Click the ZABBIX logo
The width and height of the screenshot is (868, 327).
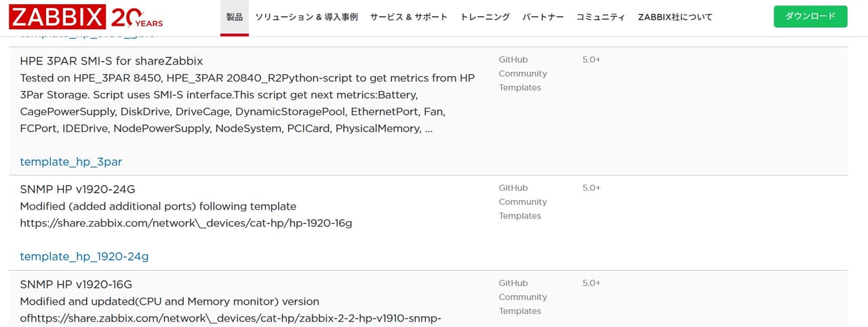(x=58, y=17)
